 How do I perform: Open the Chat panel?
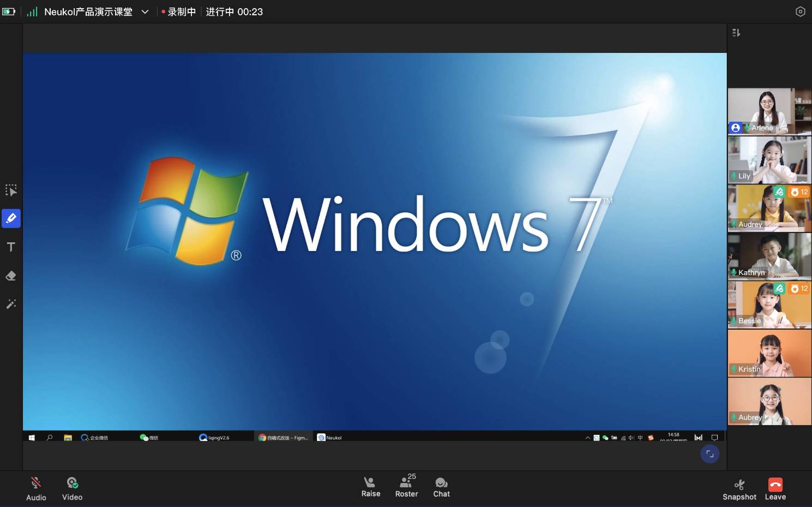coord(441,487)
